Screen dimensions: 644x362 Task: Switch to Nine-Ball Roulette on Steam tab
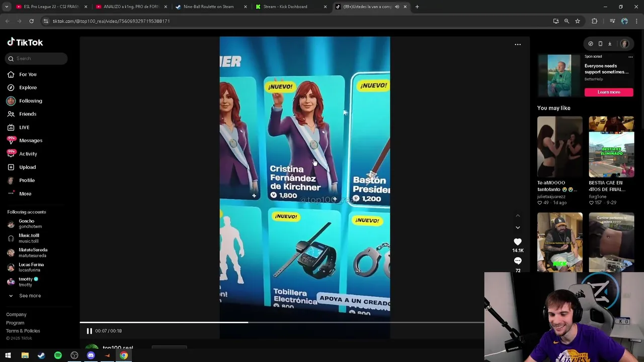tap(211, 7)
